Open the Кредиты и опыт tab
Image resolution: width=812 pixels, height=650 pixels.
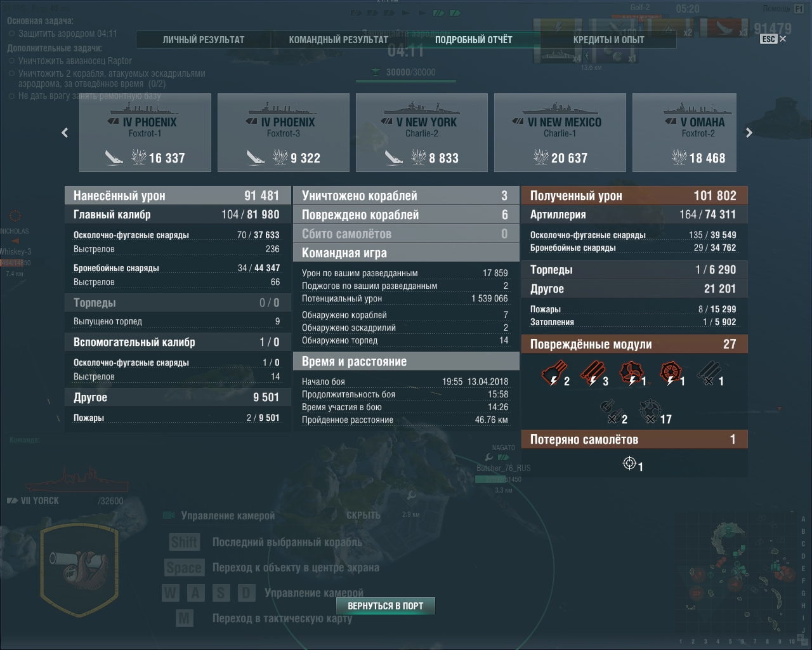pos(608,39)
